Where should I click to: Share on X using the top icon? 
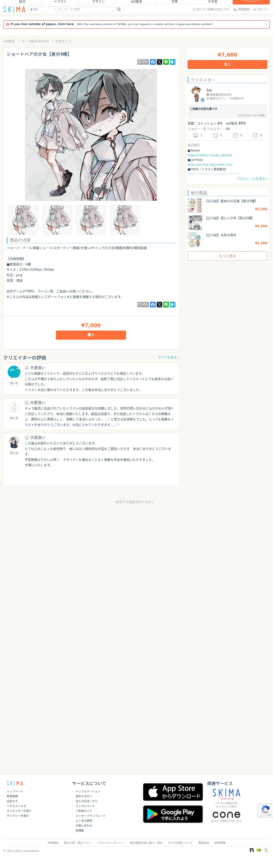[159, 62]
